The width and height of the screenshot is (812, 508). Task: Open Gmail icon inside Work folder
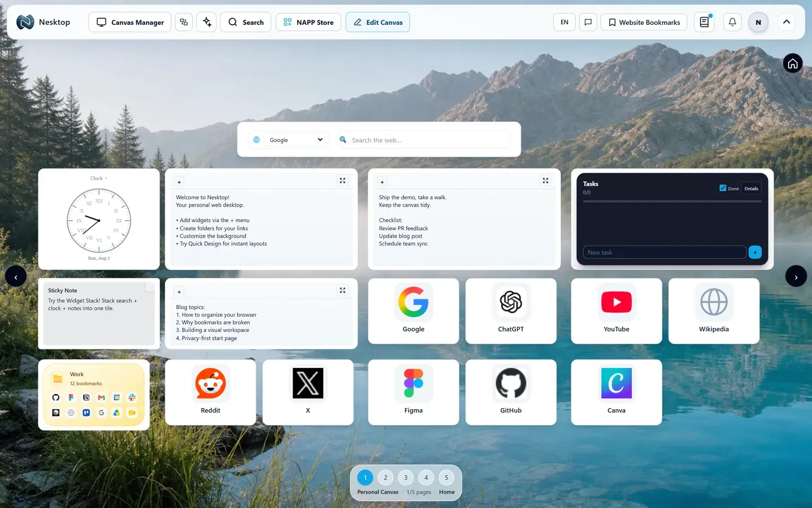[101, 397]
